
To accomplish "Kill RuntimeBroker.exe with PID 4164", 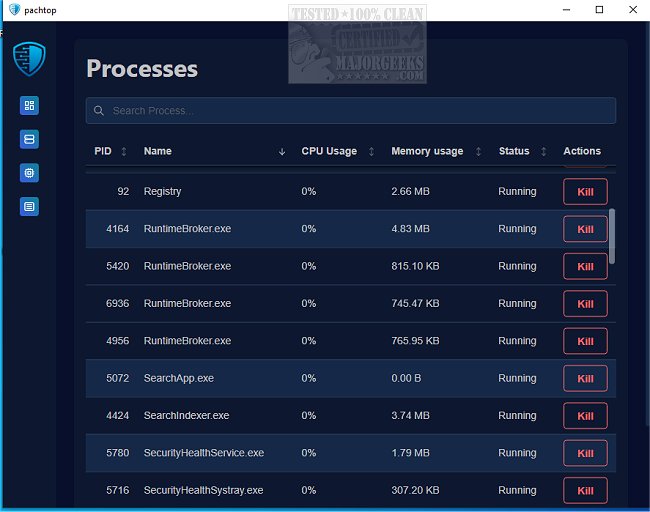I will pos(585,229).
